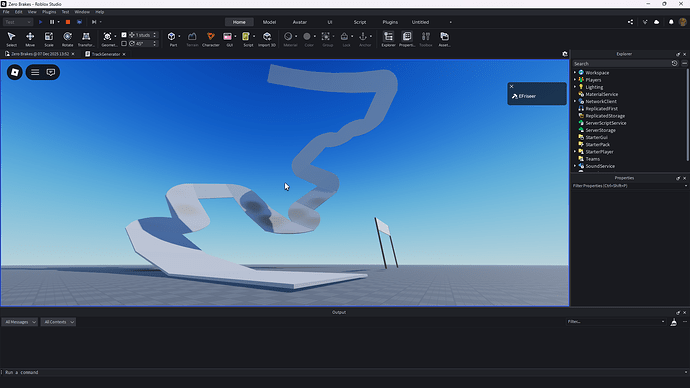The height and width of the screenshot is (388, 690).
Task: Click the Pause playtest button
Action: [x=52, y=22]
